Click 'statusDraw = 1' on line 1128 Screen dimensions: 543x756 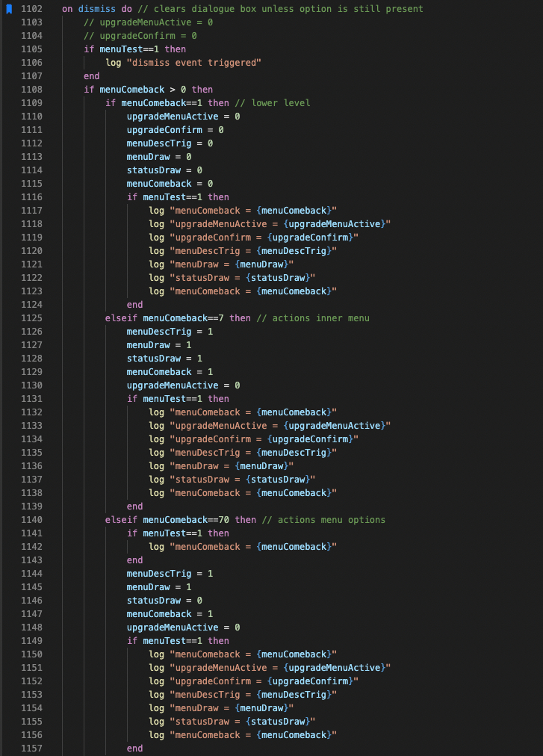coord(164,359)
